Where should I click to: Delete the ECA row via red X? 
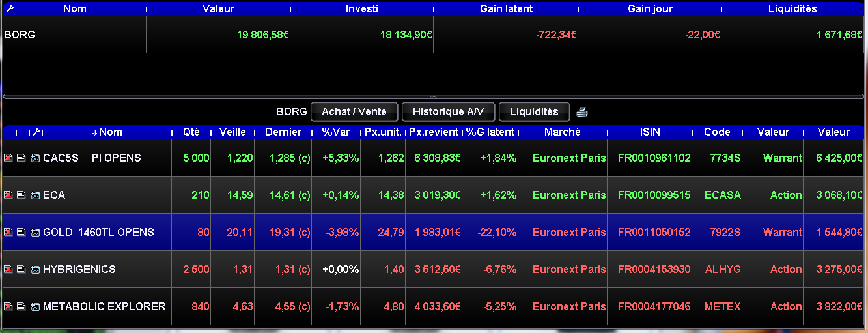[x=8, y=195]
